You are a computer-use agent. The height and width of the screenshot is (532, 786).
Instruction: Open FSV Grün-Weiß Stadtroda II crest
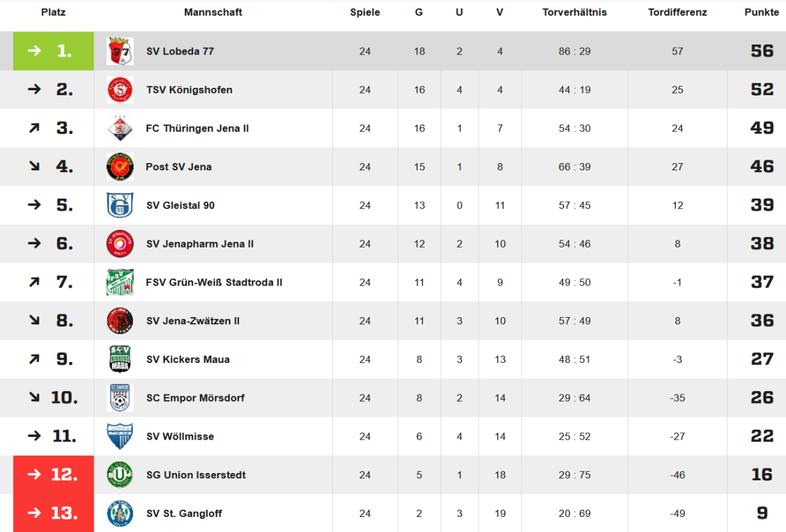tap(120, 282)
